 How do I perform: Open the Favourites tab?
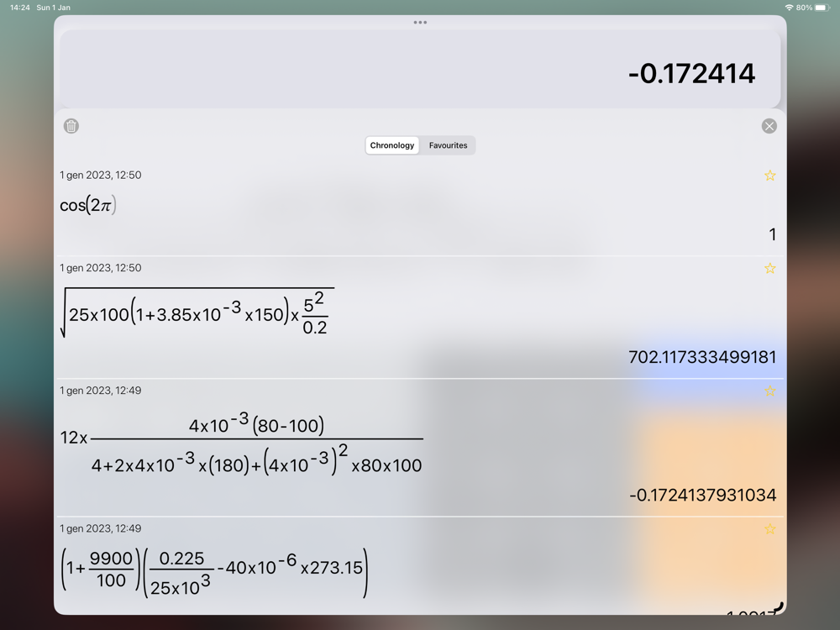(448, 145)
